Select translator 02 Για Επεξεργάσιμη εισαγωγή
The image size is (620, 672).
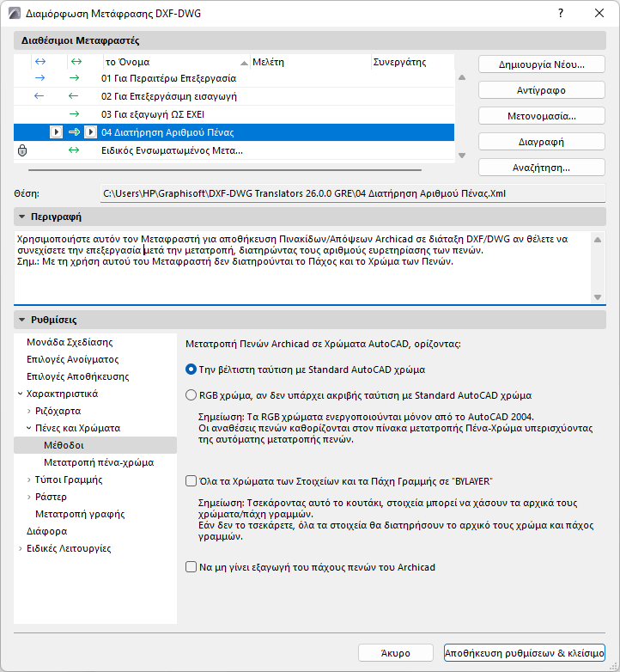234,96
